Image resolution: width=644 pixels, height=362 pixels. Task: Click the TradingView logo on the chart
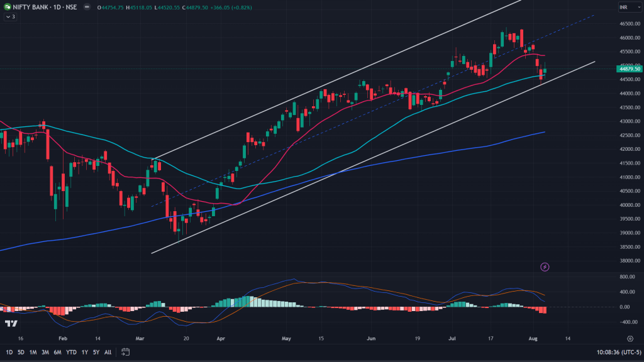11,324
